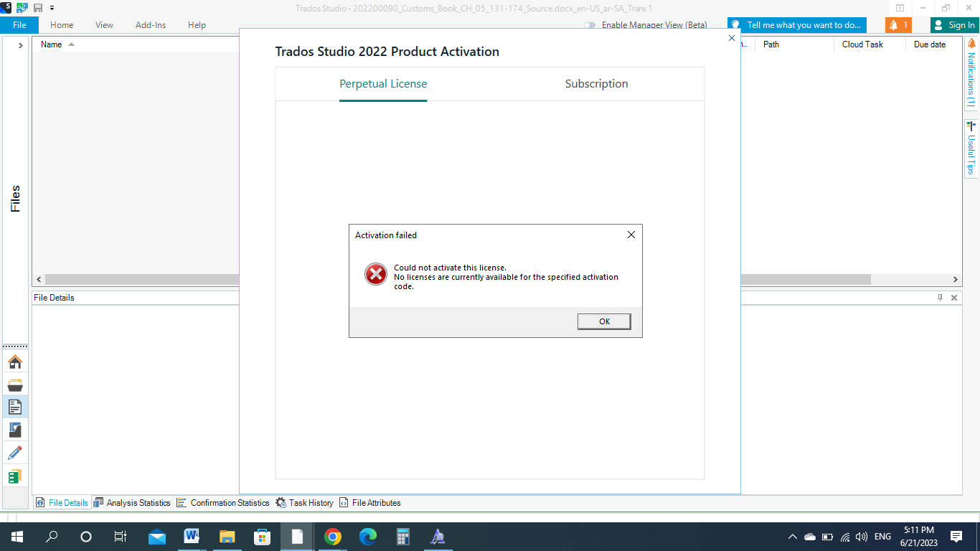Open the Translation Memories view
Image resolution: width=980 pixels, height=551 pixels.
(15, 475)
